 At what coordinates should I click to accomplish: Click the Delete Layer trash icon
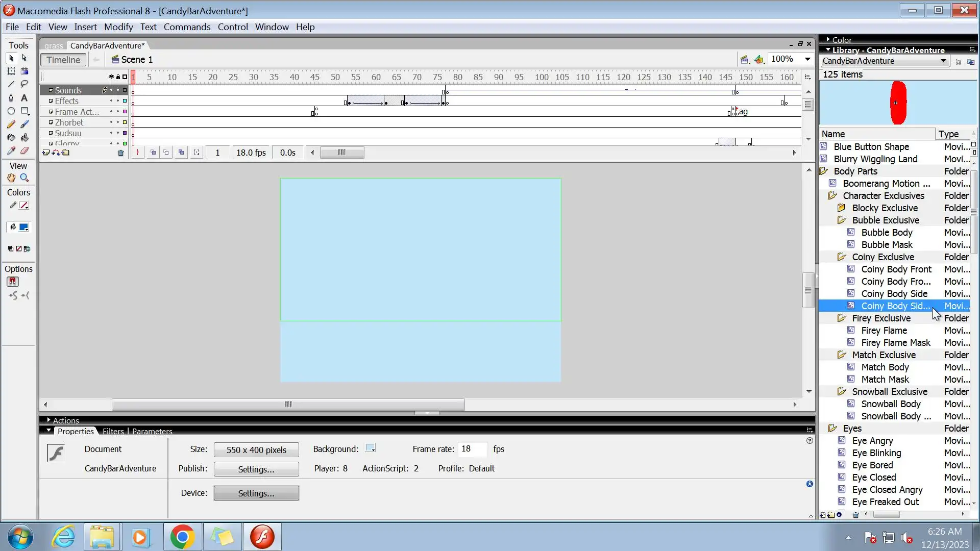tap(120, 153)
